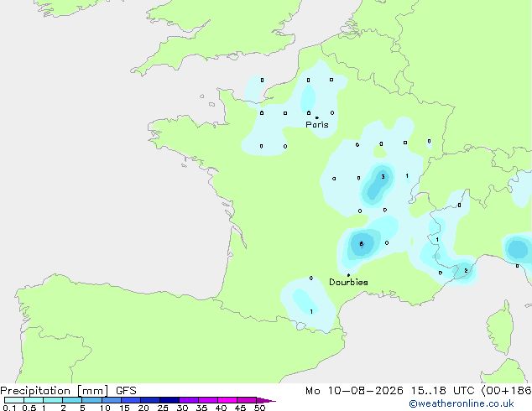Click the rainfall value 6 on the map
Viewport: 532px width, 411px height.
tap(362, 244)
